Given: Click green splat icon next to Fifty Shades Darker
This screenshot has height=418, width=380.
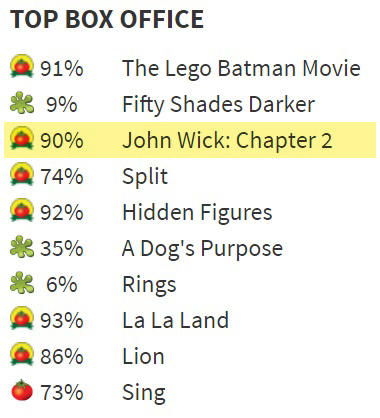Looking at the screenshot, I should (22, 103).
